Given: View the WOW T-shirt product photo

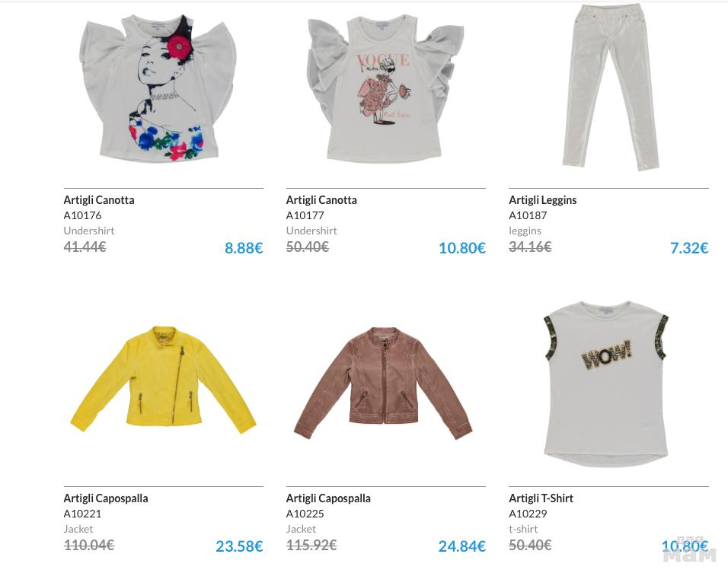Looking at the screenshot, I should 606,384.
